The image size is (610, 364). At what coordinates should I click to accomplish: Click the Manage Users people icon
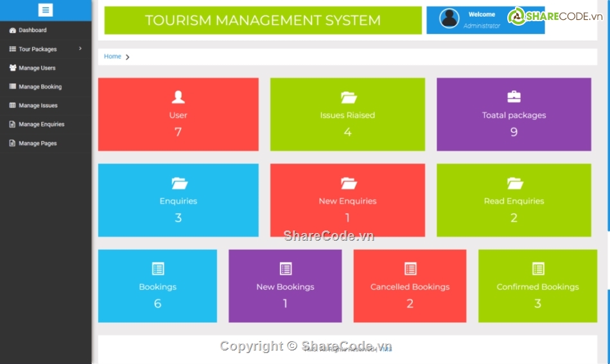click(12, 67)
